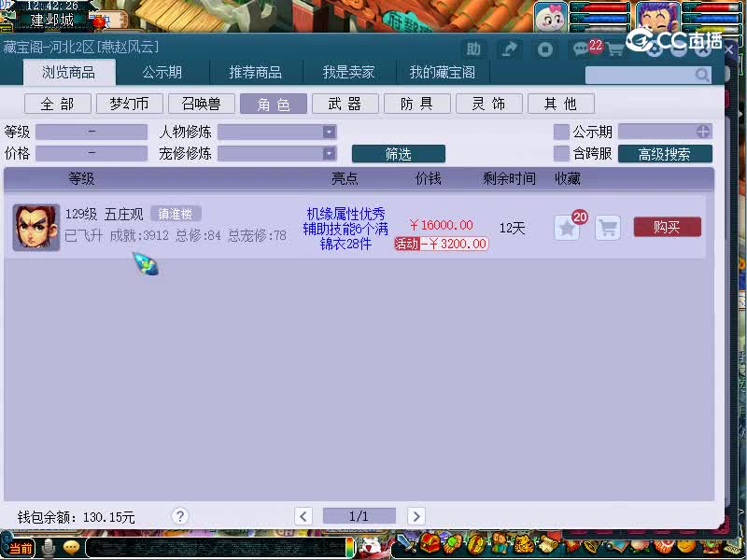Image resolution: width=747 pixels, height=560 pixels.
Task: Click the two characters team icon
Action: pyautogui.click(x=500, y=543)
